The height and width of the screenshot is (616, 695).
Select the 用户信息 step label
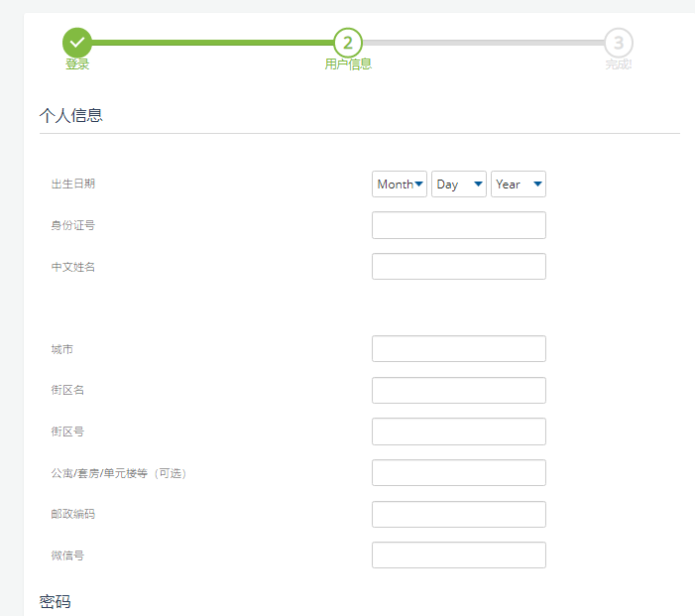(x=348, y=64)
